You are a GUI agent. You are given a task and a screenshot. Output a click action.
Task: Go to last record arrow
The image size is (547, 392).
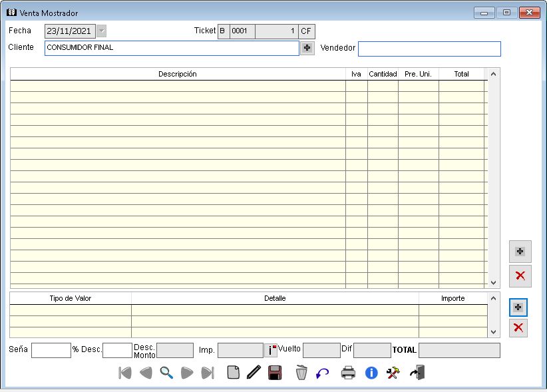click(x=208, y=373)
